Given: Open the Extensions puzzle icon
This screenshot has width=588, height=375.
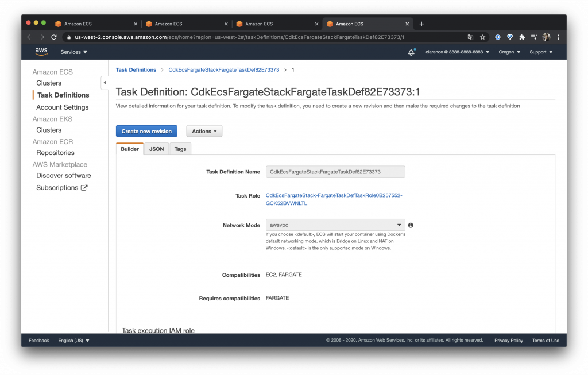Looking at the screenshot, I should (x=522, y=37).
